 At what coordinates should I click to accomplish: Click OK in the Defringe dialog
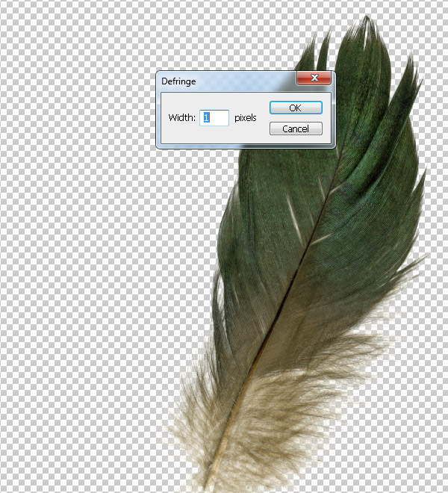coord(296,108)
